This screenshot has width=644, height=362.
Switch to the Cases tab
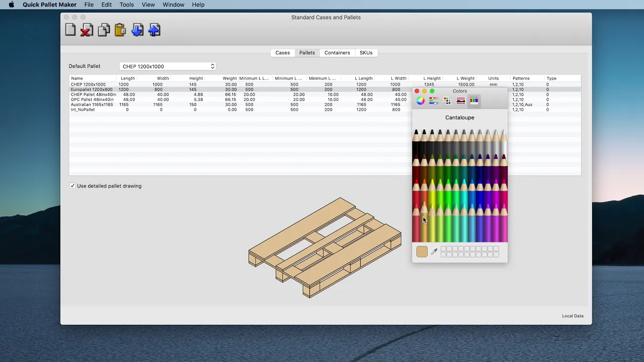click(282, 53)
